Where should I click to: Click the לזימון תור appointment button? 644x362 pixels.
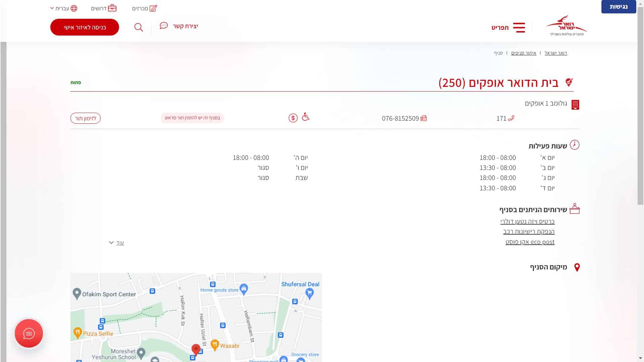[86, 118]
